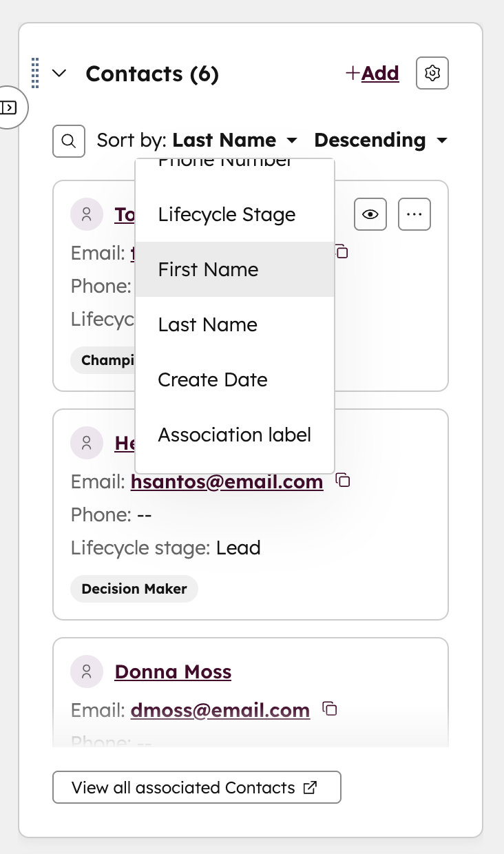
Task: Open the Sort by Last Name dropdown
Action: [x=235, y=140]
